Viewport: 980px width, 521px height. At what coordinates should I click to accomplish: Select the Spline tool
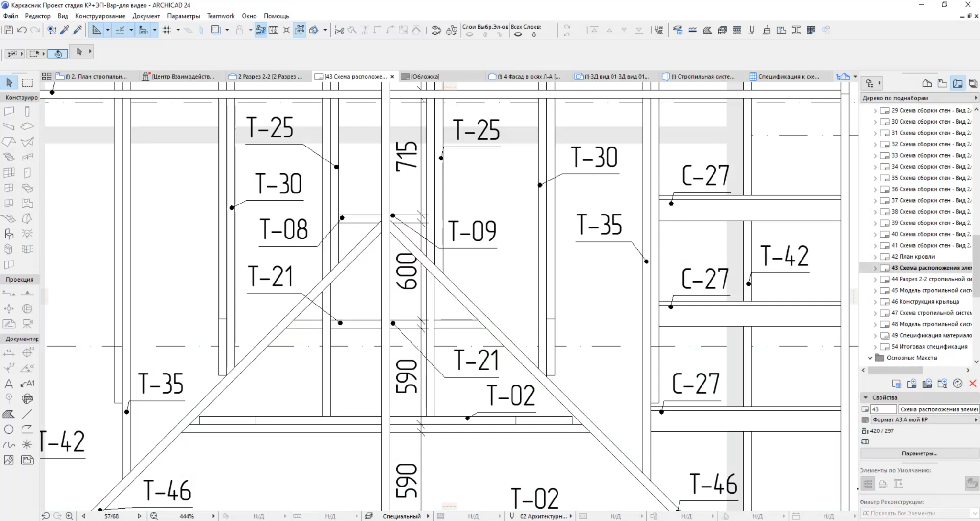pyautogui.click(x=9, y=445)
